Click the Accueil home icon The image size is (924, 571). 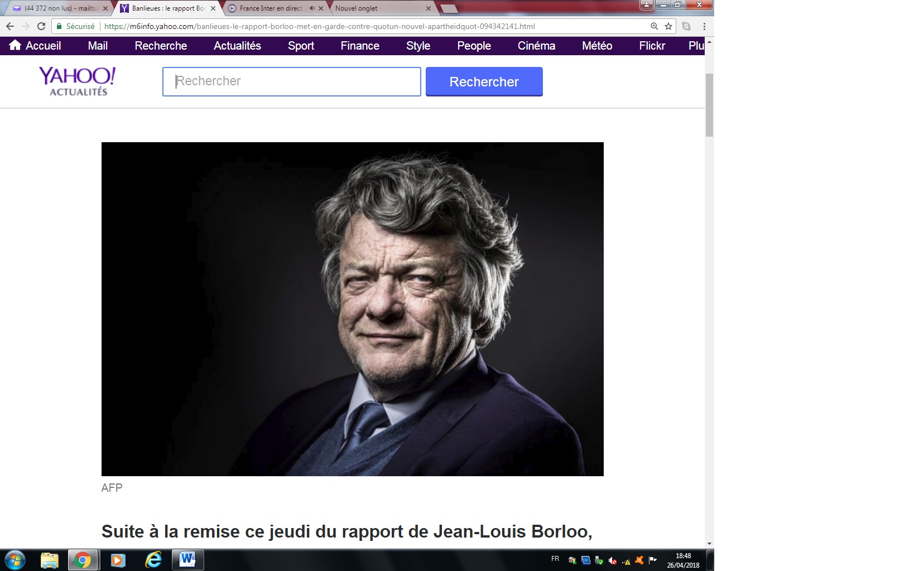(15, 45)
